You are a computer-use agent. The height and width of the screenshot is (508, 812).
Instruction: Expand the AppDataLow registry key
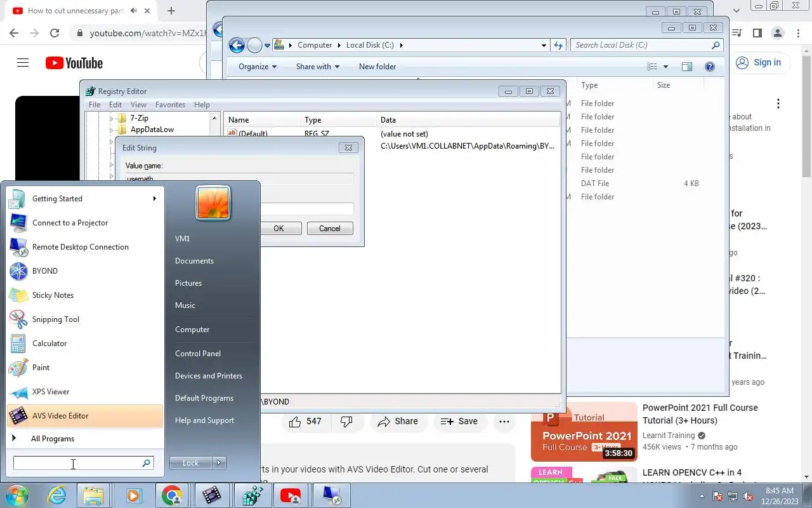click(111, 130)
